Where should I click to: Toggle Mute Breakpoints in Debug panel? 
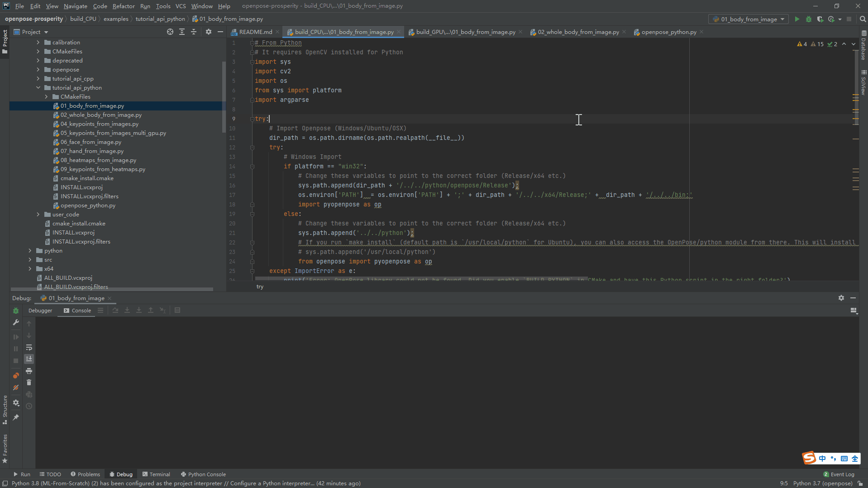coord(16,388)
